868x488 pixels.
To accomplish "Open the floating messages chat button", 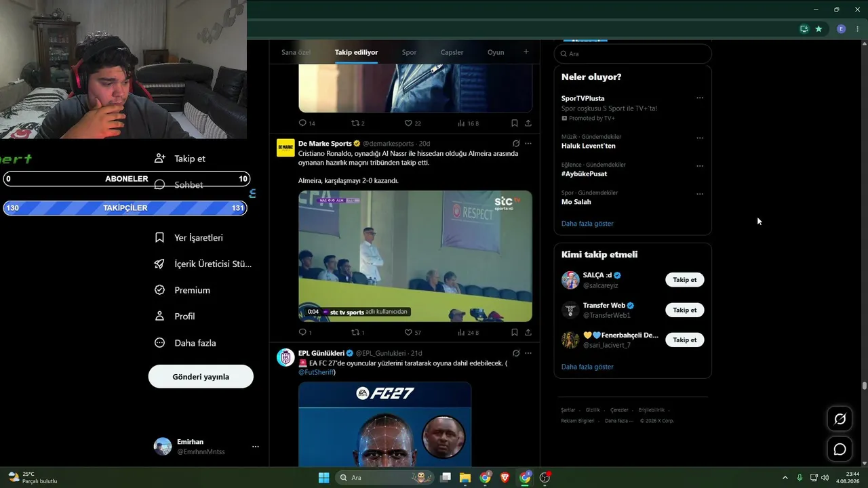I will (840, 449).
